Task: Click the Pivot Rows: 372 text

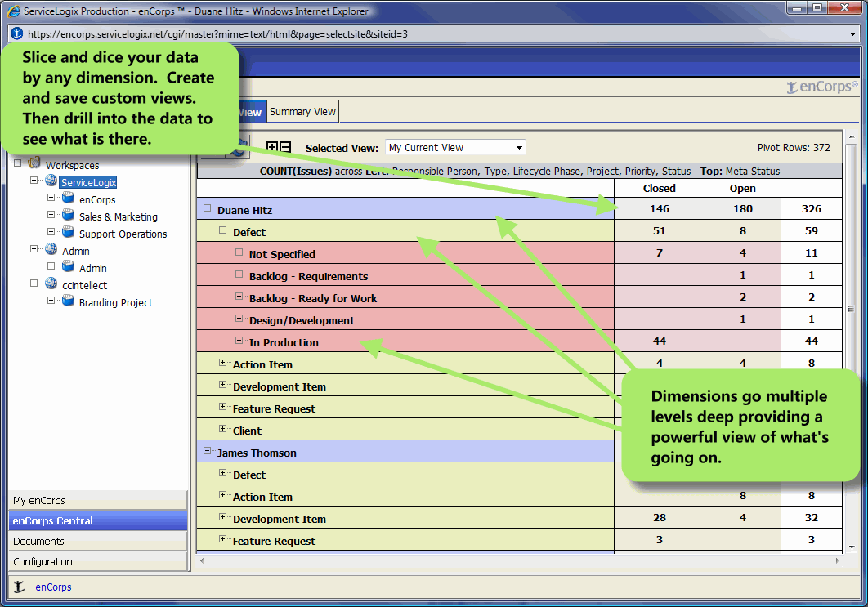Action: (794, 148)
